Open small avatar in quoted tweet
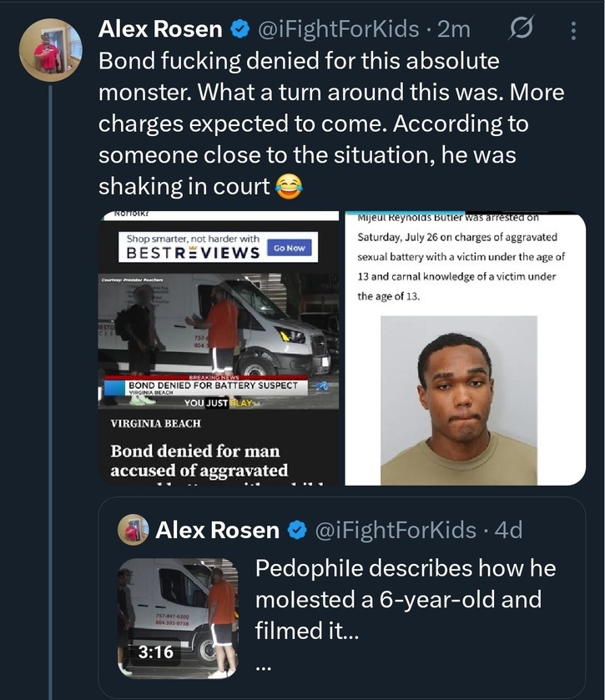The image size is (605, 700). [x=133, y=530]
